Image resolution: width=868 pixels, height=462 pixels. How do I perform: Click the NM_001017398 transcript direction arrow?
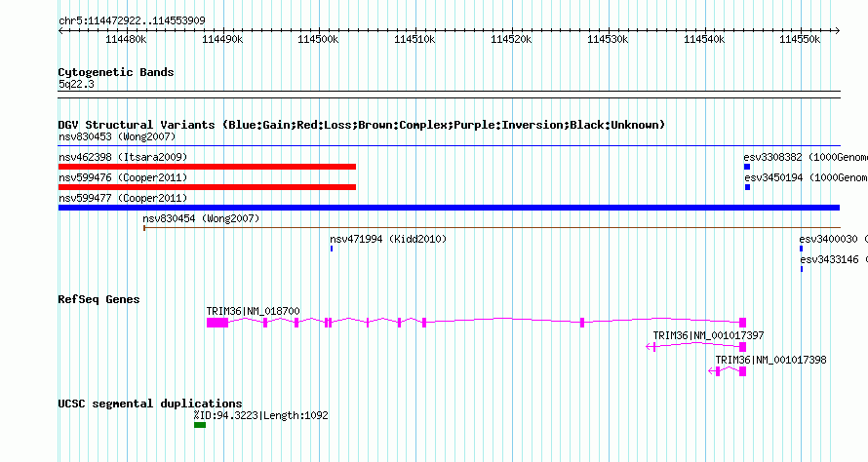click(711, 371)
